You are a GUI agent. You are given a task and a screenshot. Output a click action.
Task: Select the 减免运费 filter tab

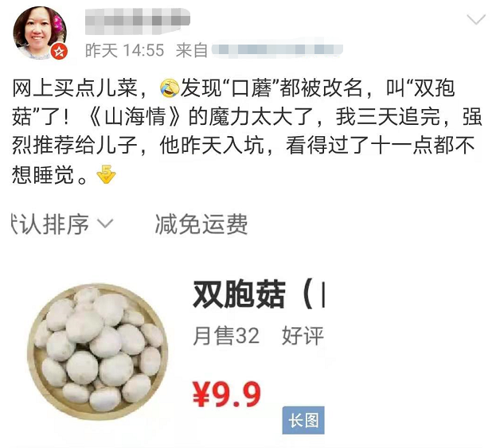201,224
